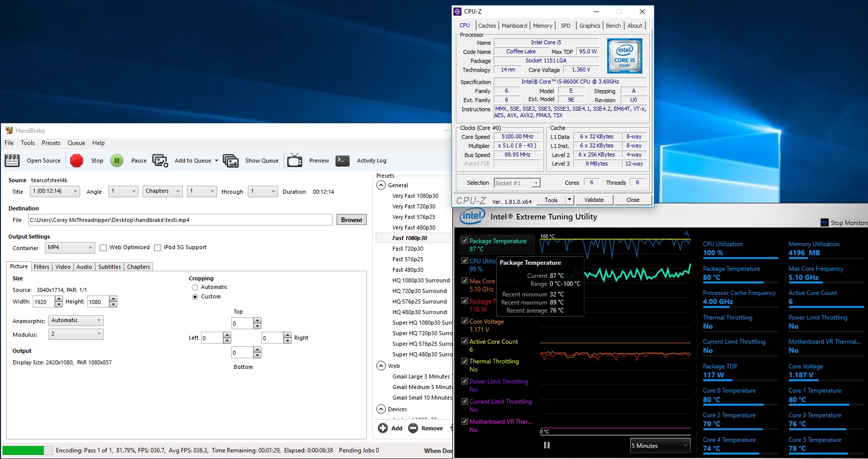Select the HQ 1080p30 Surround preset

421,280
